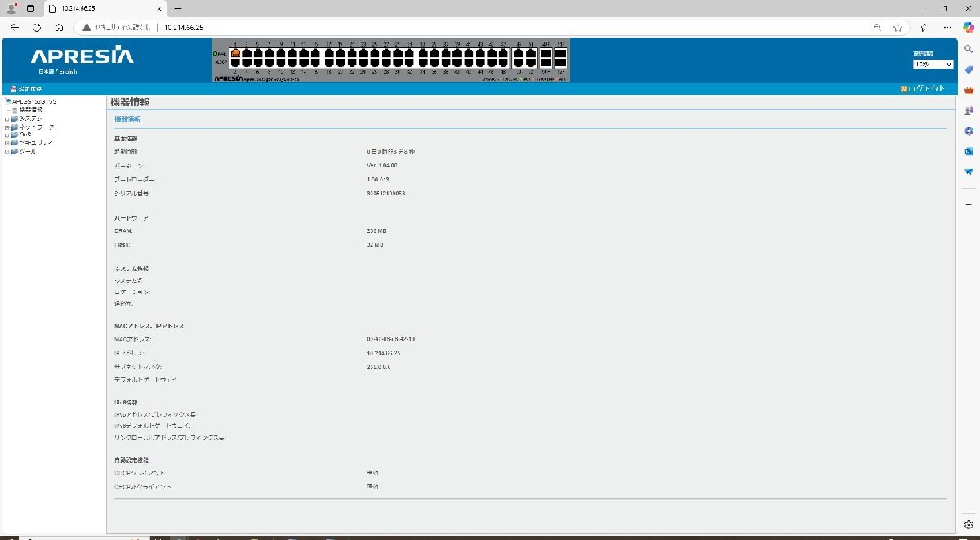Add this page to favorites star
This screenshot has height=540, width=980.
coord(898,27)
